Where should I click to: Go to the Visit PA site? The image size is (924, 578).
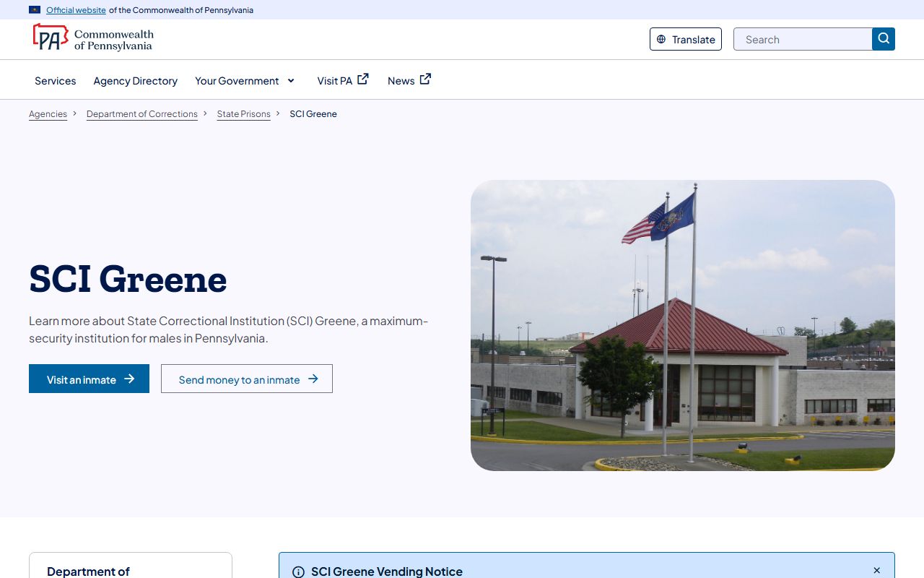(x=343, y=80)
